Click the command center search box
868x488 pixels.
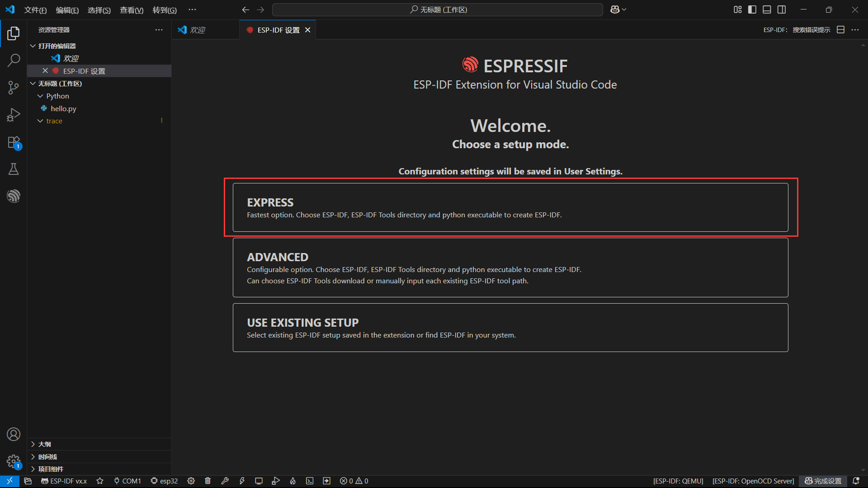(438, 9)
